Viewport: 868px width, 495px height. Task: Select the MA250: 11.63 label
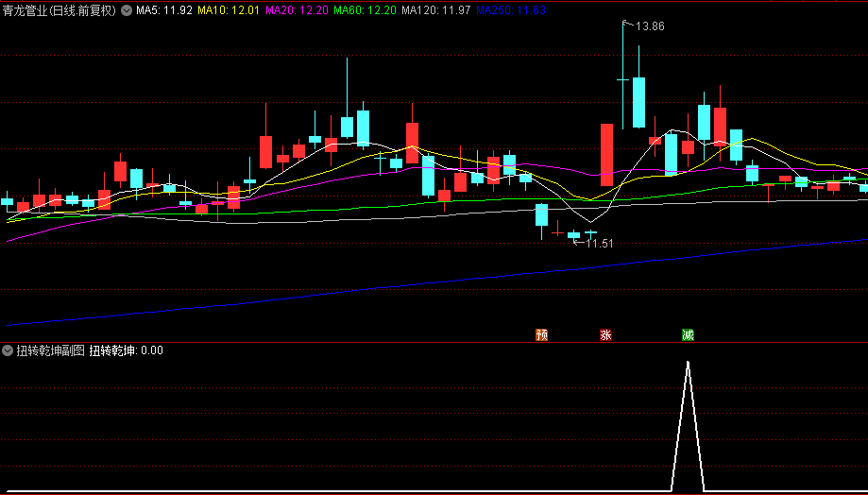(x=511, y=10)
